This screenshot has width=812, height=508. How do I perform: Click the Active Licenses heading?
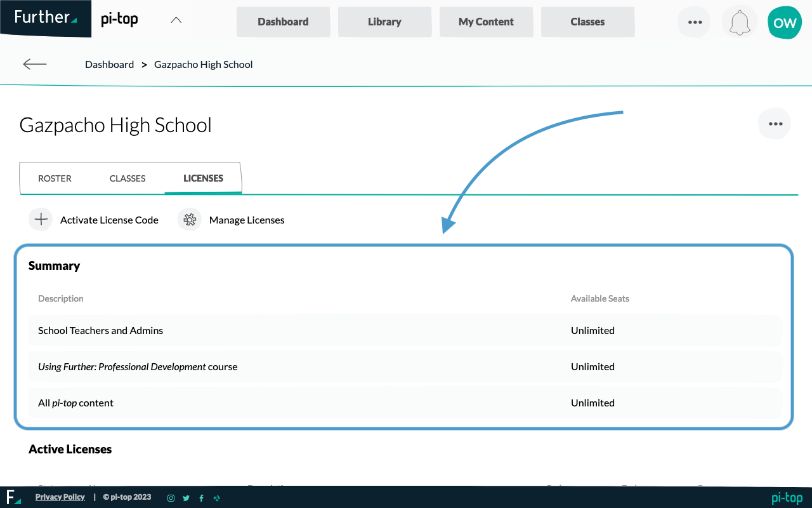click(70, 449)
